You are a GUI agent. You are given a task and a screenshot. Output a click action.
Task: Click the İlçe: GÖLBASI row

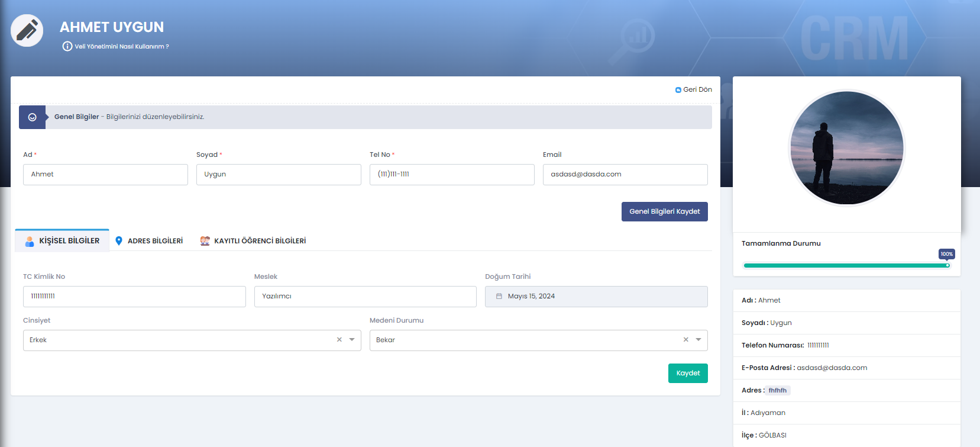(x=847, y=436)
